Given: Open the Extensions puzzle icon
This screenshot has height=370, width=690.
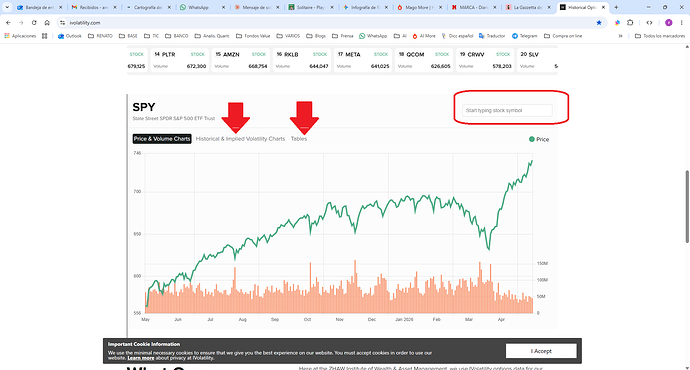Looking at the screenshot, I should (x=630, y=22).
